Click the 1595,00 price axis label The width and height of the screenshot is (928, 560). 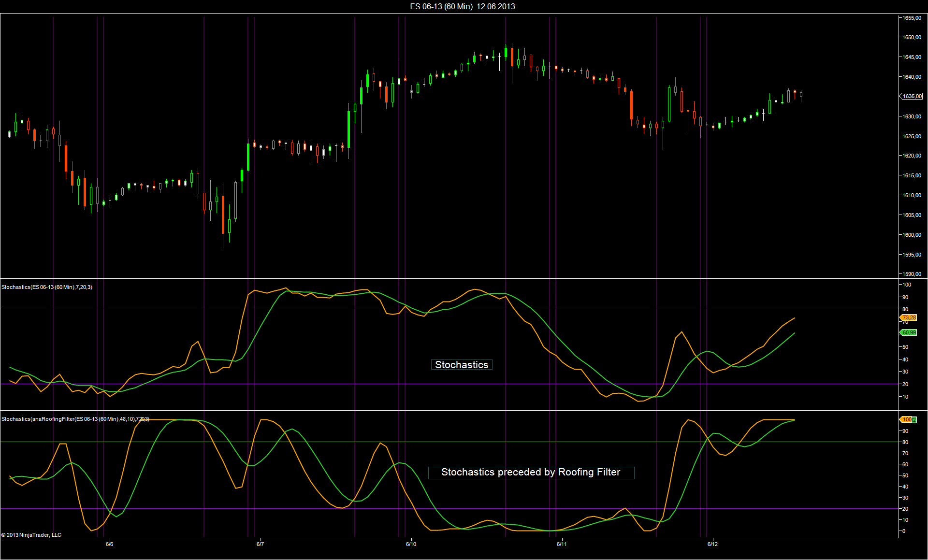click(x=912, y=255)
